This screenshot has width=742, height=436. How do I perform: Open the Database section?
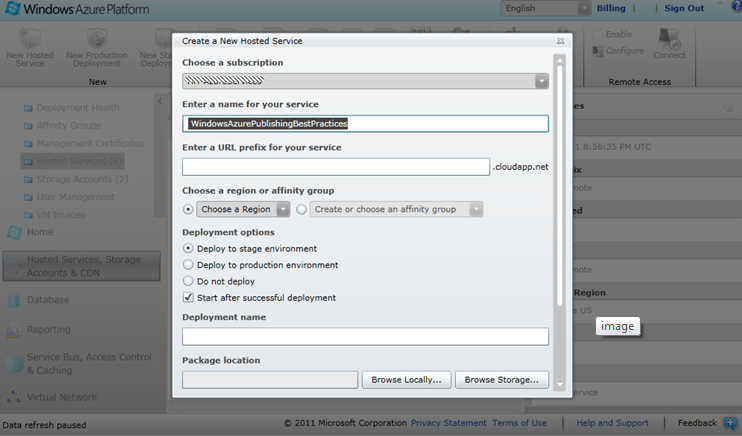[48, 300]
